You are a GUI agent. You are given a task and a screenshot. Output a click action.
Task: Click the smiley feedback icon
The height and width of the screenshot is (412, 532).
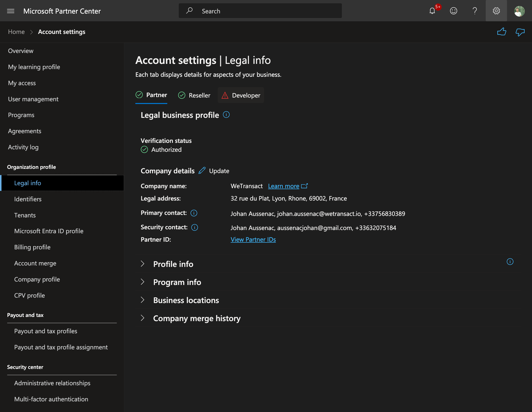454,11
